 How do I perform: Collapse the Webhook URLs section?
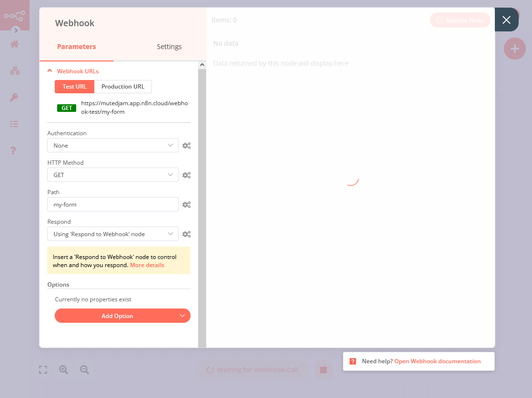coord(50,70)
